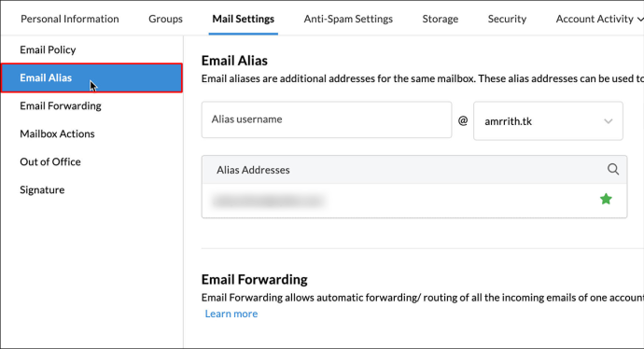Click the green star primary alias icon

pyautogui.click(x=606, y=199)
